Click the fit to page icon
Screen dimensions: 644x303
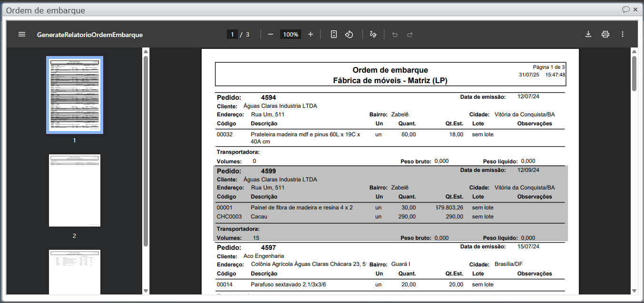tap(334, 34)
